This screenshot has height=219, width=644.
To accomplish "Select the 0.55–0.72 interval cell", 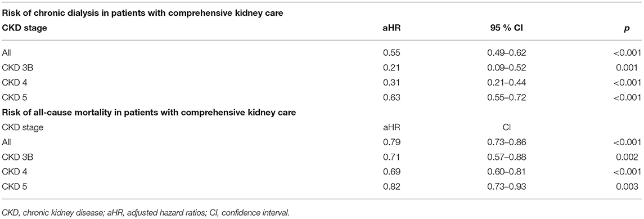I will click(505, 97).
